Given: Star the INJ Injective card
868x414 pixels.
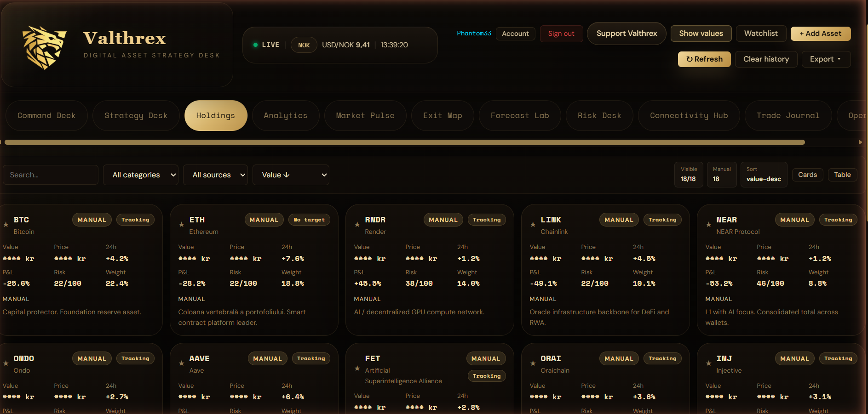Looking at the screenshot, I should tap(709, 363).
